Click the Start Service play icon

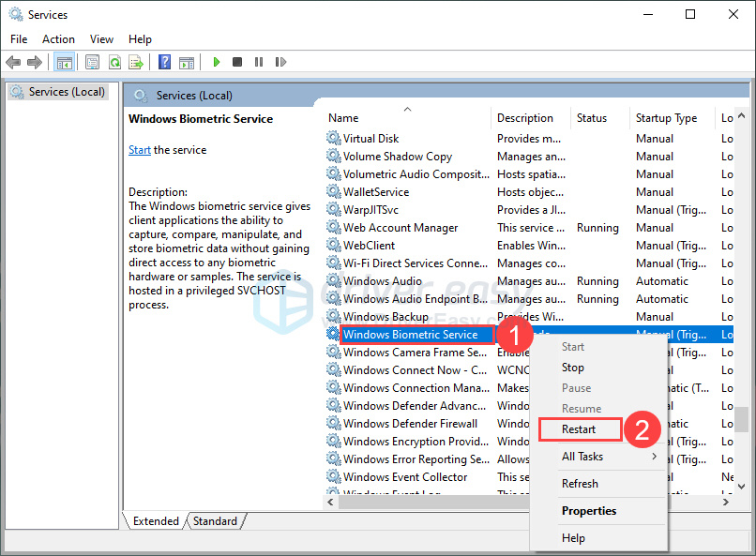point(216,62)
